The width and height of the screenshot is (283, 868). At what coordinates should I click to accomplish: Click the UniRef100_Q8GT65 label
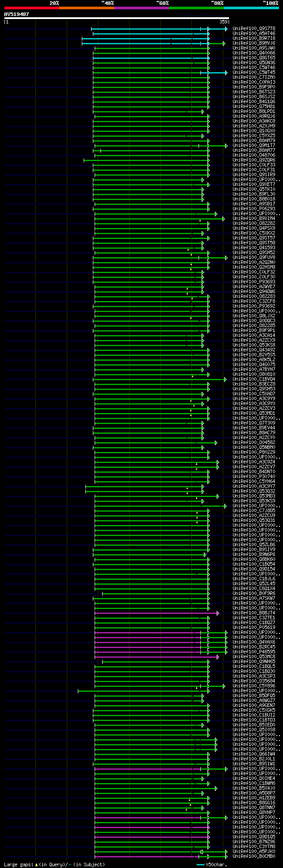[254, 58]
